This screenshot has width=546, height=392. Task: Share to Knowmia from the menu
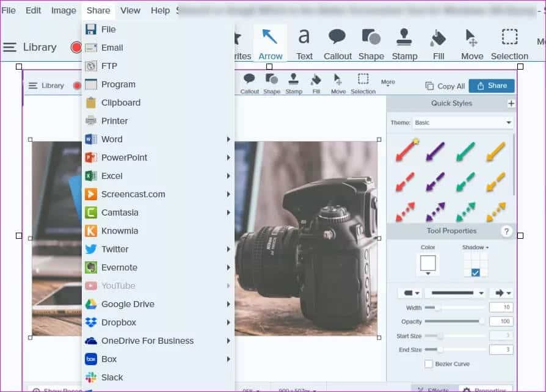pos(158,231)
